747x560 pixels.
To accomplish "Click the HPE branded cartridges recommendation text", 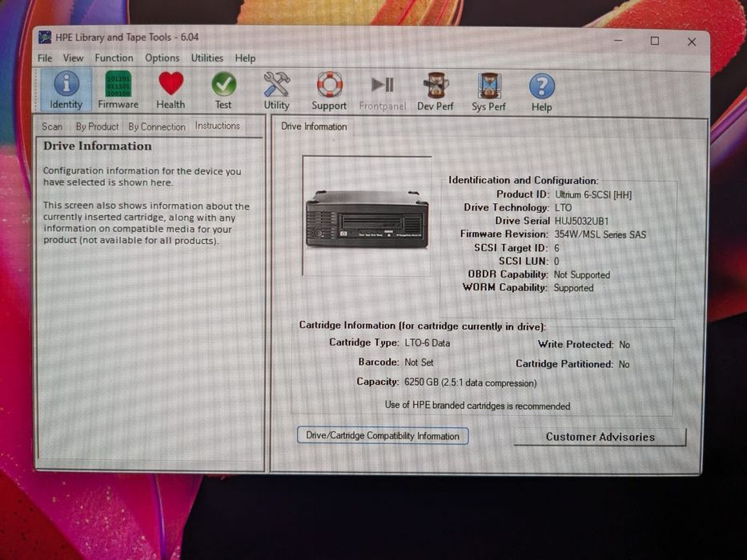I will [477, 406].
